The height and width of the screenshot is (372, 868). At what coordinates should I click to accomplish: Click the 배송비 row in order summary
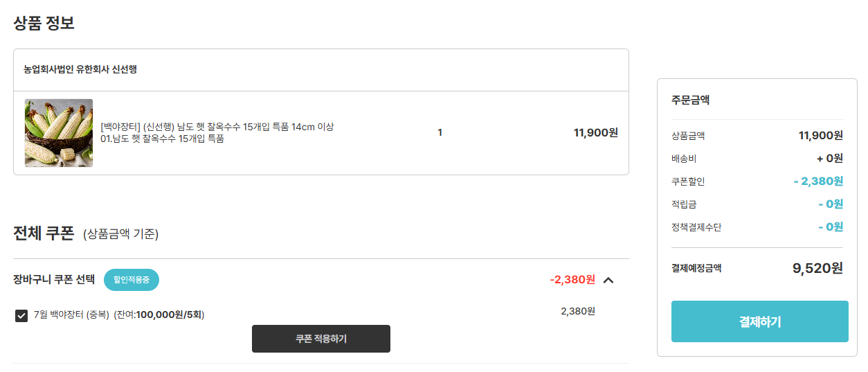[757, 159]
